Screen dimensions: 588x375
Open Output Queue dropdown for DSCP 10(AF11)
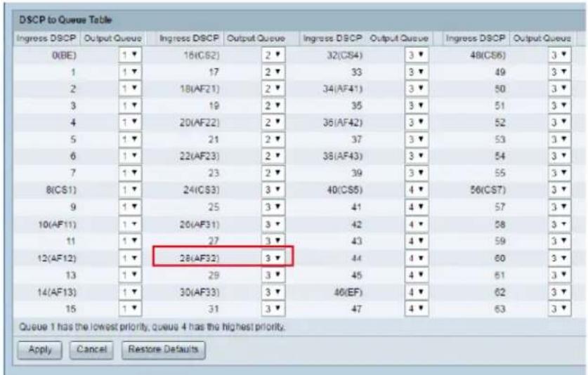130,224
